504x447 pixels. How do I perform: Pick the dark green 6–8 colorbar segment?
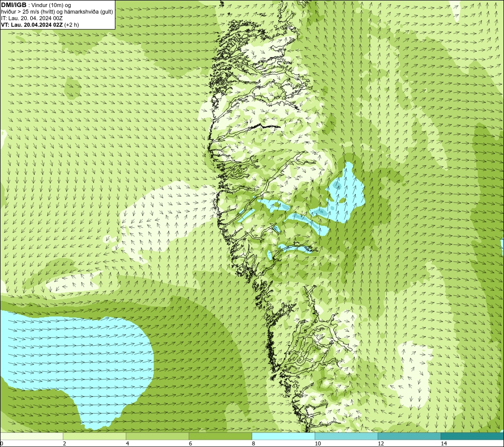point(220,436)
